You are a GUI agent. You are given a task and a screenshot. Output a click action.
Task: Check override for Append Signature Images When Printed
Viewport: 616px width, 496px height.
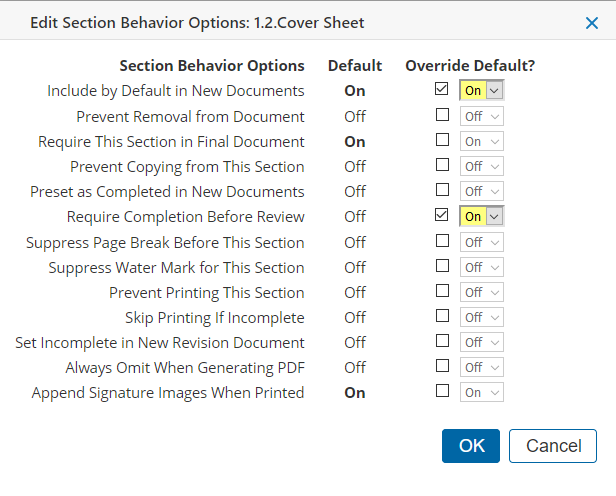point(442,392)
